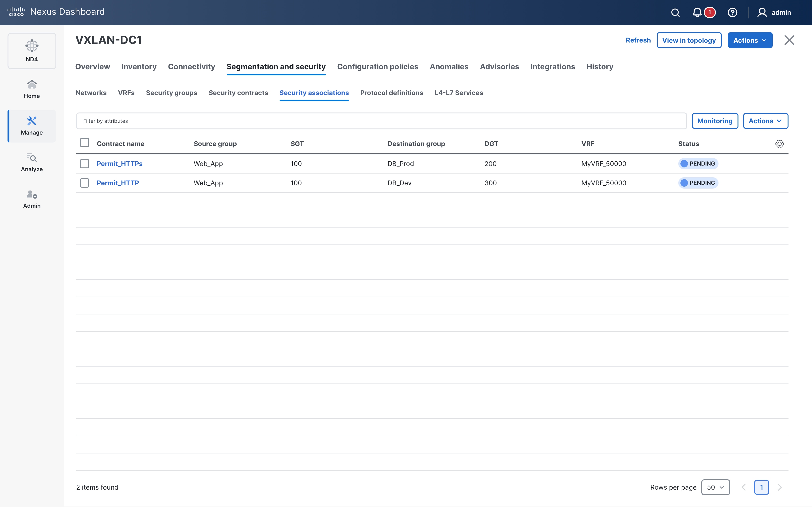Viewport: 812px width, 507px height.
Task: Open the Anomalies tab
Action: click(x=449, y=67)
